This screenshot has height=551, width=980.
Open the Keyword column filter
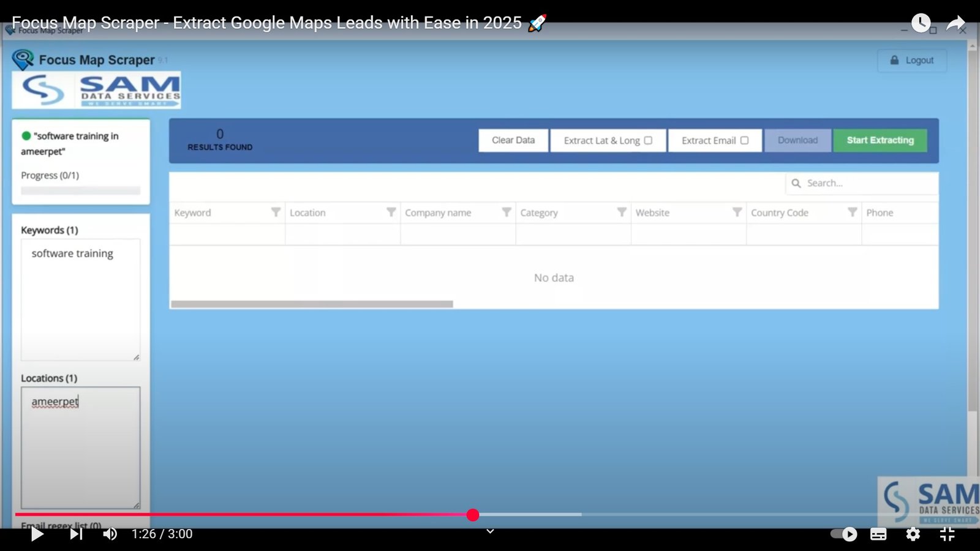(x=276, y=212)
